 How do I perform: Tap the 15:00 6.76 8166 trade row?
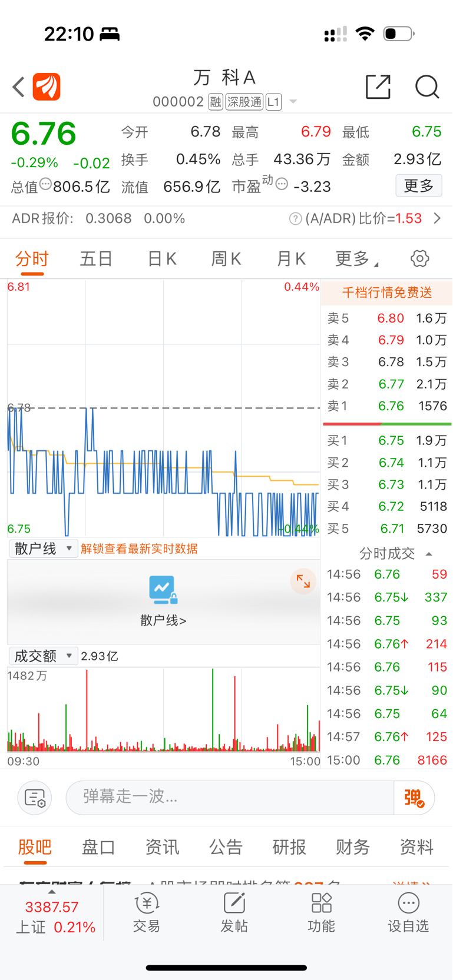click(x=387, y=760)
